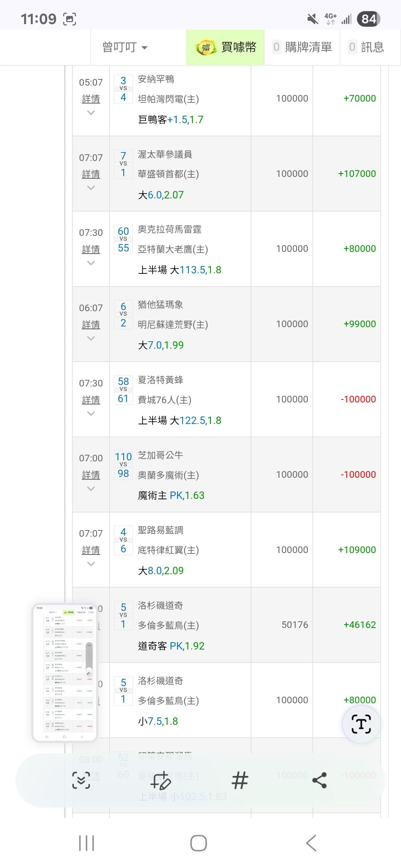Viewport: 401px width, 868px height.
Task: Open the 購牌清單 tab
Action: [302, 47]
